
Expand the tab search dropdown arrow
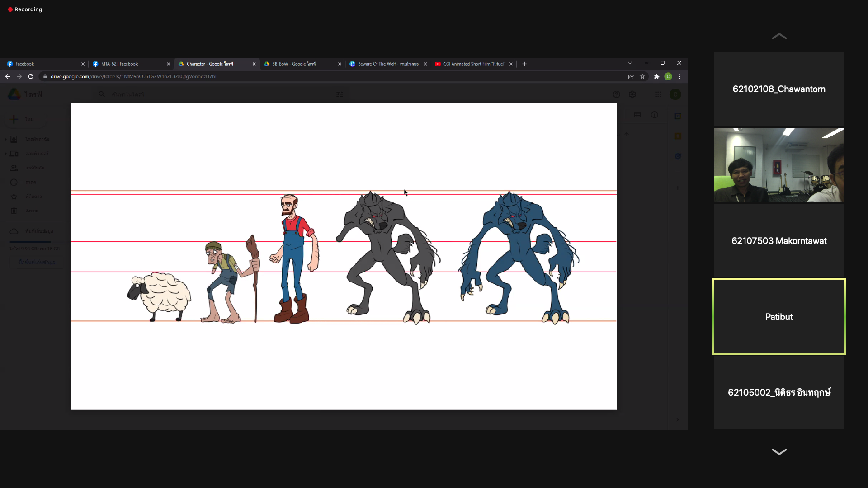(630, 63)
